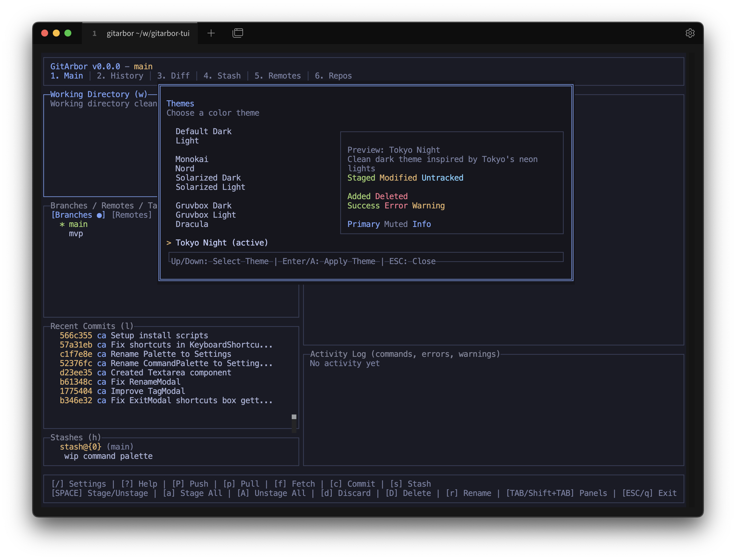
Task: Click the [/] Settings shortcut
Action: [78, 484]
